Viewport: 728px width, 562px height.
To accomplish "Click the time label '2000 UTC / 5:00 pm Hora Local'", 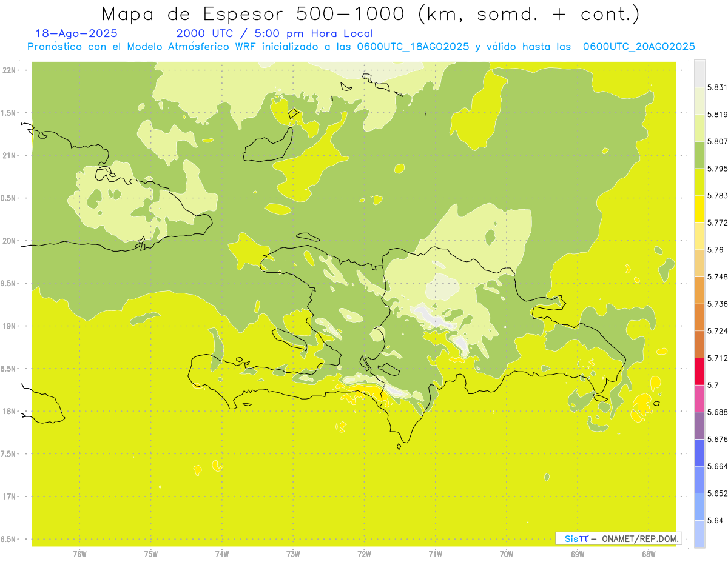I will click(x=274, y=34).
